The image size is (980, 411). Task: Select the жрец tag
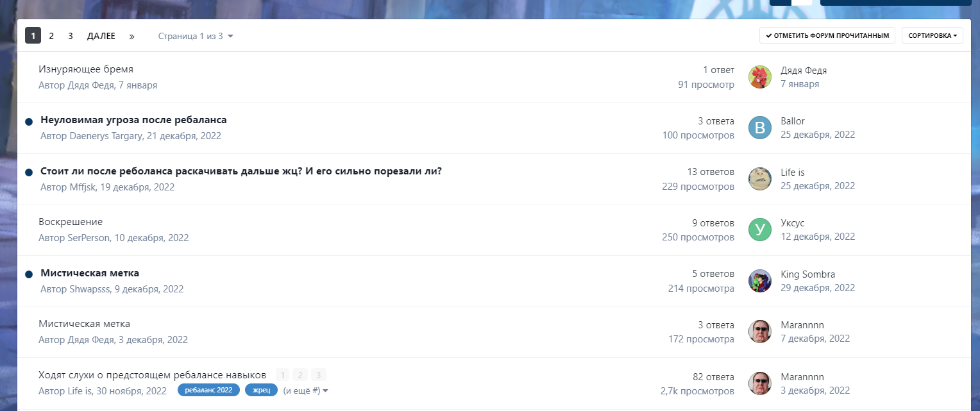[261, 390]
